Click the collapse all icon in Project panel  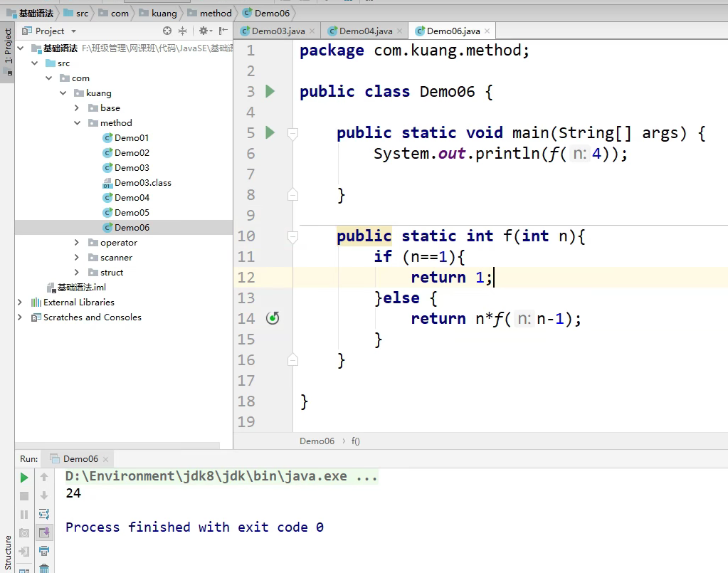click(x=182, y=31)
